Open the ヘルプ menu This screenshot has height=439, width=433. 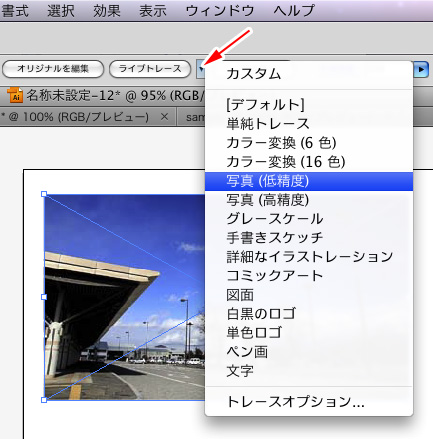pos(294,11)
